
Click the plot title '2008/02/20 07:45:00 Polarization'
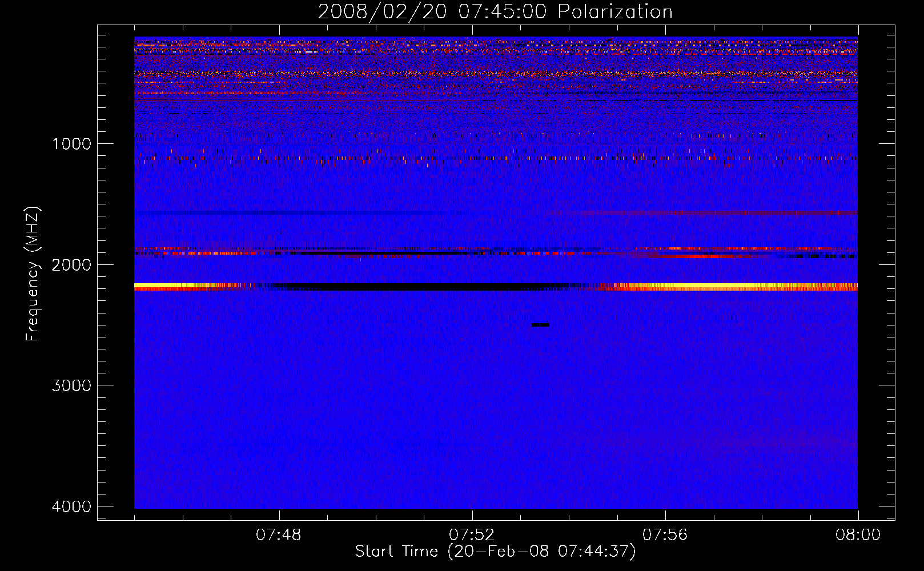495,12
